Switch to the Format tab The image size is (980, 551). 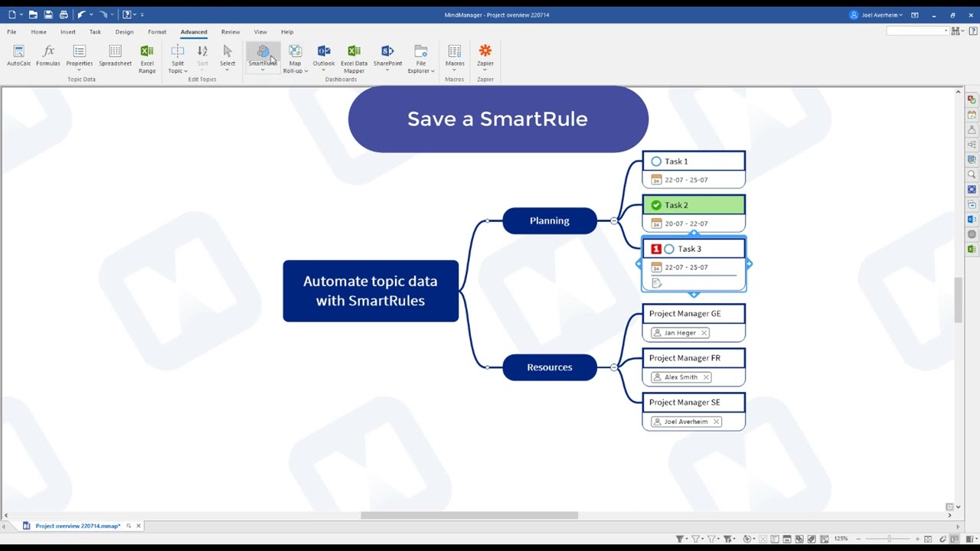(157, 32)
